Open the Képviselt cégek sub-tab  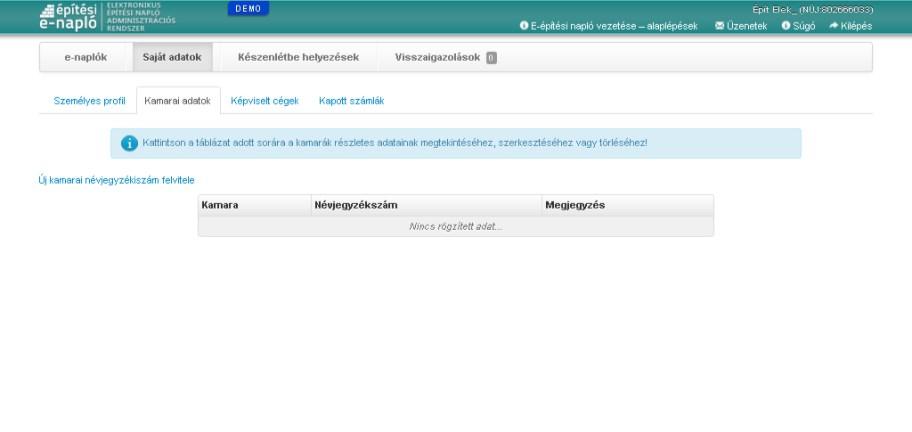click(265, 101)
